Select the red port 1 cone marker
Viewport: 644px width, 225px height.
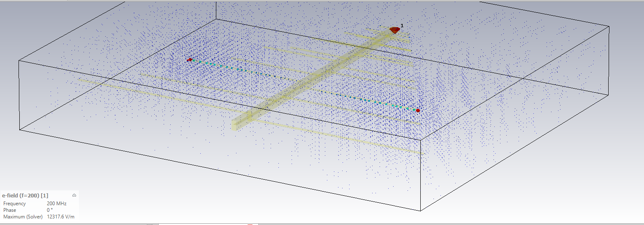click(x=394, y=30)
